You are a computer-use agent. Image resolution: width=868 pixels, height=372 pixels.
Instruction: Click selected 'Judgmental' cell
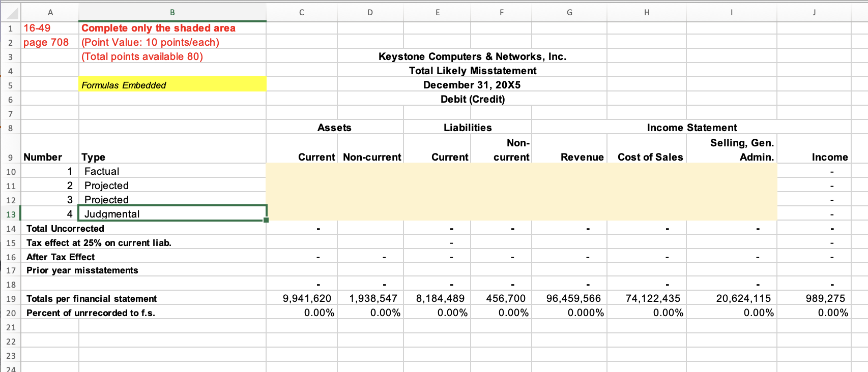point(172,213)
